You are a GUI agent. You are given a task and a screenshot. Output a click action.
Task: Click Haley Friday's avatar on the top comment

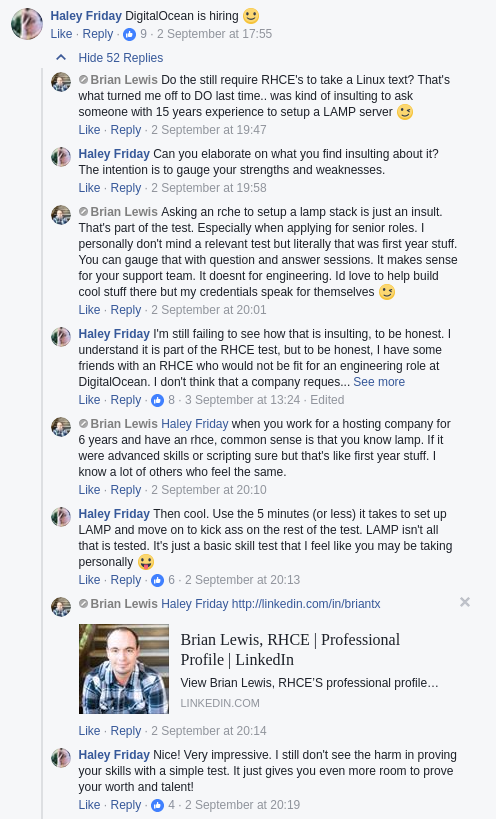(27, 24)
